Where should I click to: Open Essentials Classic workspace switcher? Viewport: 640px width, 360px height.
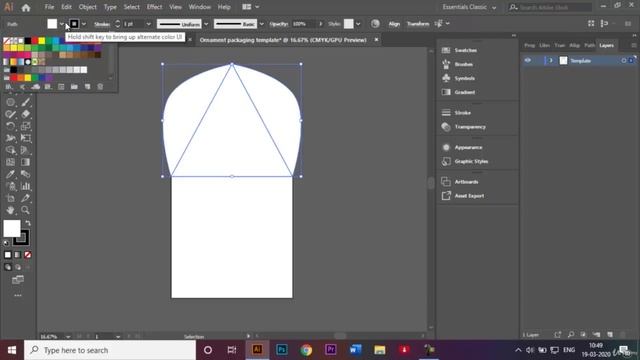coord(469,7)
